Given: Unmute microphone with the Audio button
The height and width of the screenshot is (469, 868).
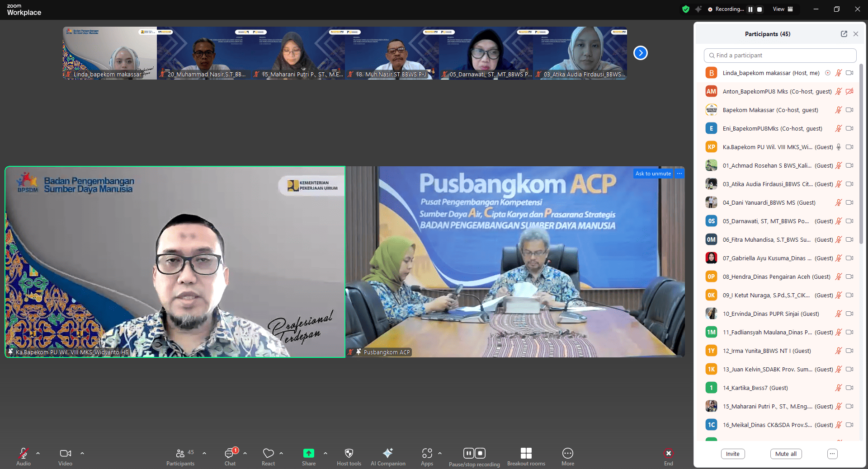Looking at the screenshot, I should [24, 456].
